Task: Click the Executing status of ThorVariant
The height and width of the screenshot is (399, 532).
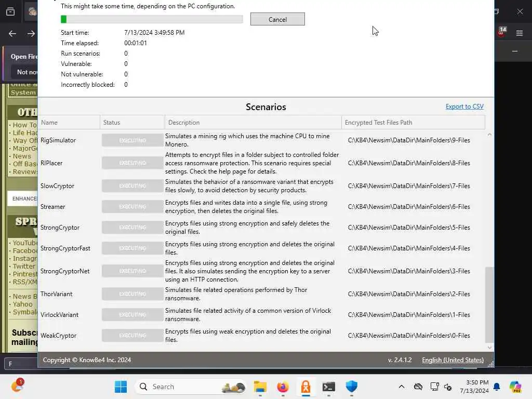Action: [132, 294]
